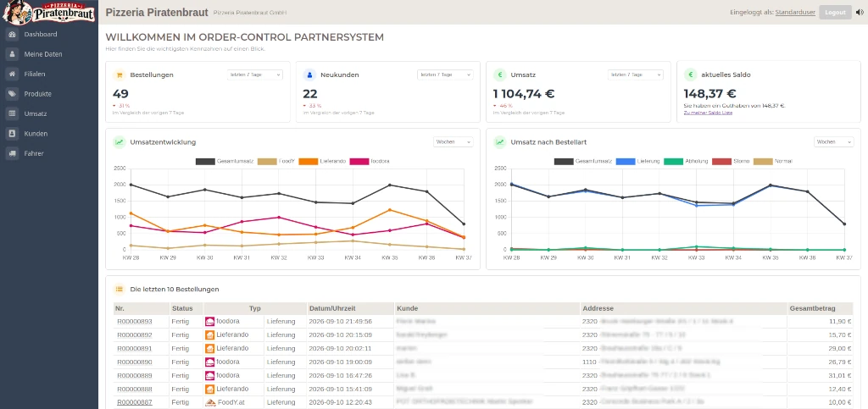Open Kunden via the address book icon
This screenshot has width=868, height=409.
coord(12,134)
